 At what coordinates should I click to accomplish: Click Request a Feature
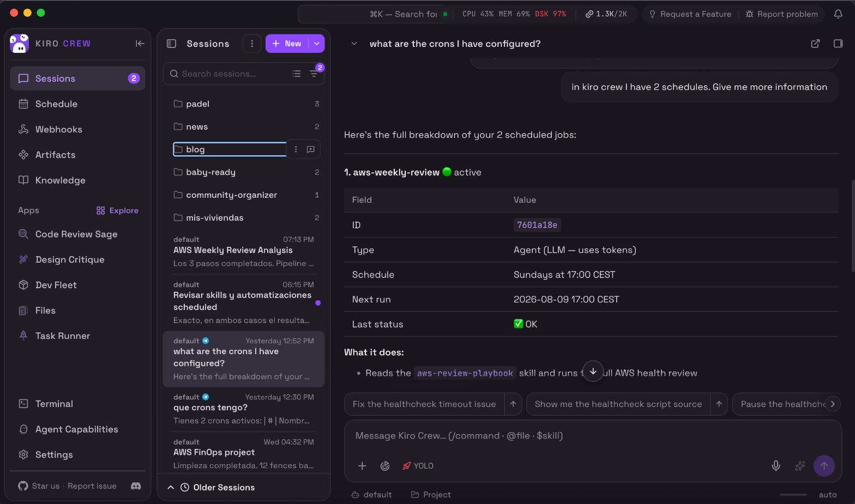click(x=690, y=14)
